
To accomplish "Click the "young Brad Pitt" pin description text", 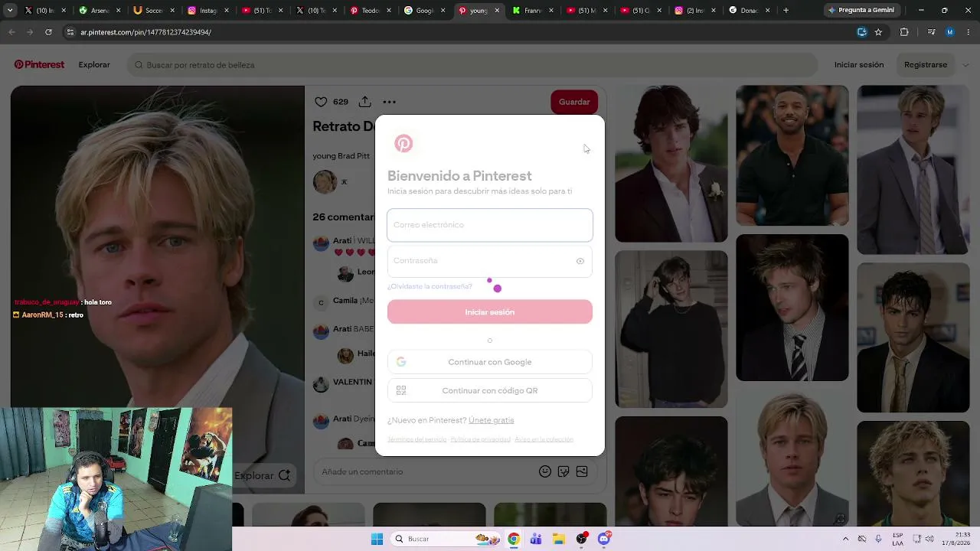I will pos(341,156).
